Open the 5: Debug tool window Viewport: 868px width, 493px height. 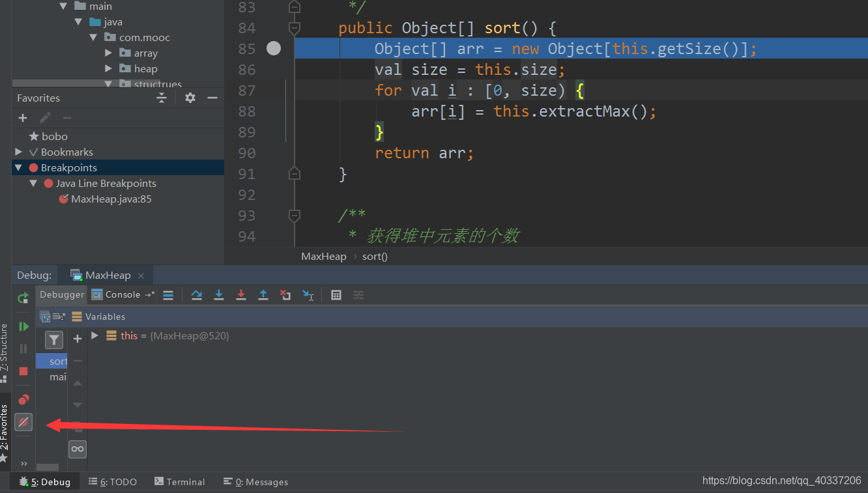(44, 482)
